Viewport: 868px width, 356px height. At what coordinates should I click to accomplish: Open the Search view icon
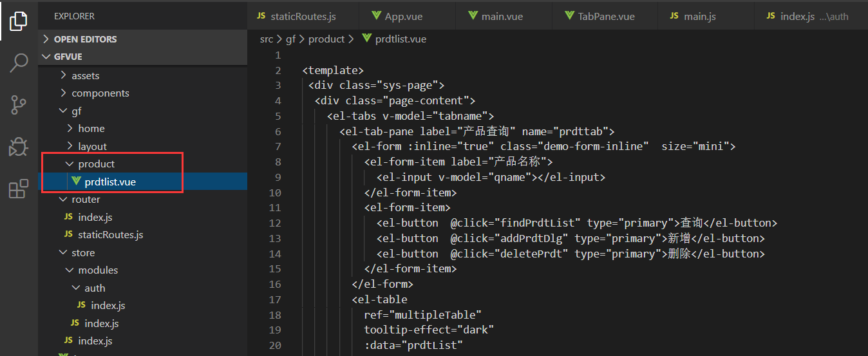(19, 63)
